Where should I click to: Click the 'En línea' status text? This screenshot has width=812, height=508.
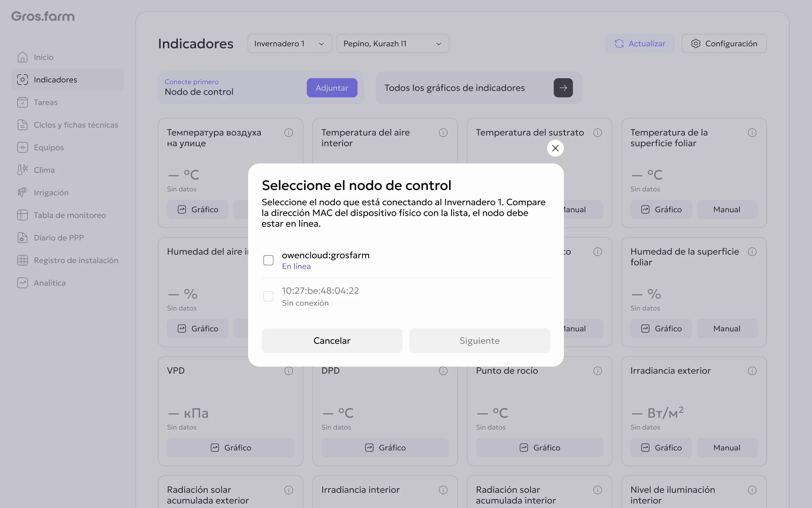[296, 266]
